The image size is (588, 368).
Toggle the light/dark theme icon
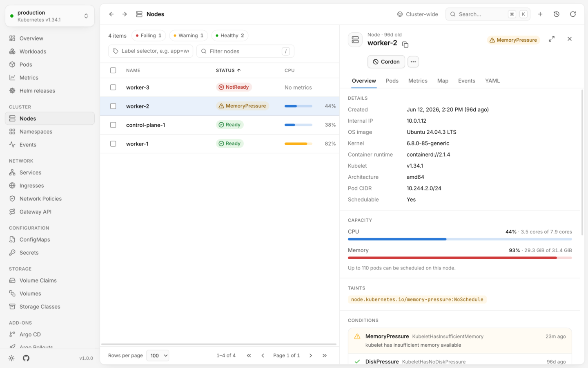[11, 358]
